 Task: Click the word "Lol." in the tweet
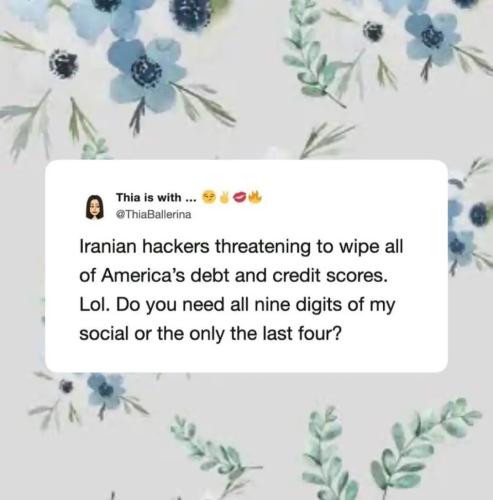coord(95,305)
